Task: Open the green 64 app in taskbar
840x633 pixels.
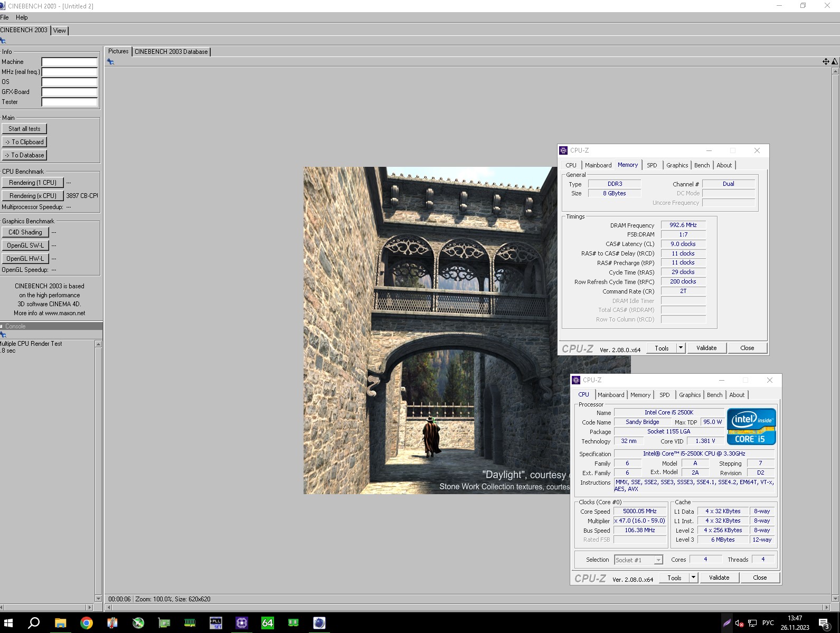Action: [x=267, y=623]
